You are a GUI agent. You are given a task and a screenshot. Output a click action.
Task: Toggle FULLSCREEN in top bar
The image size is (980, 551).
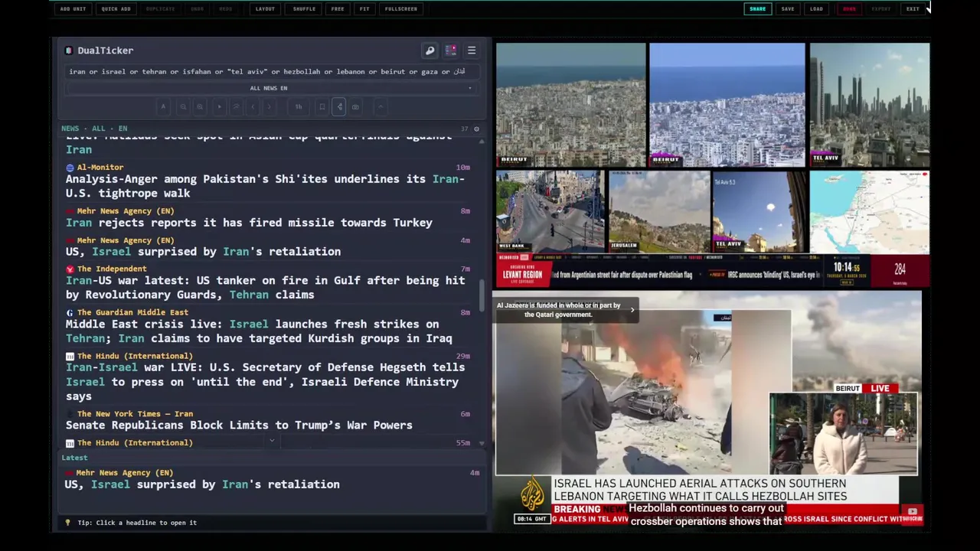point(401,9)
